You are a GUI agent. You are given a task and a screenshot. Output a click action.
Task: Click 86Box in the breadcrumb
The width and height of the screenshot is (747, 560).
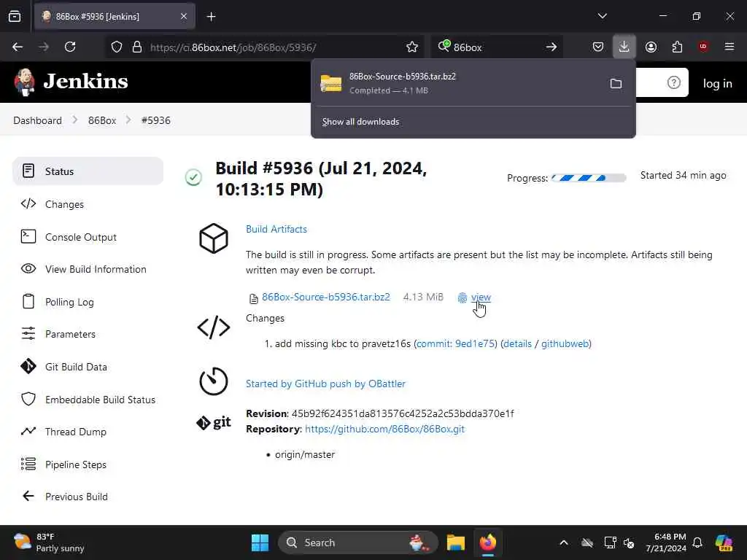coord(102,120)
